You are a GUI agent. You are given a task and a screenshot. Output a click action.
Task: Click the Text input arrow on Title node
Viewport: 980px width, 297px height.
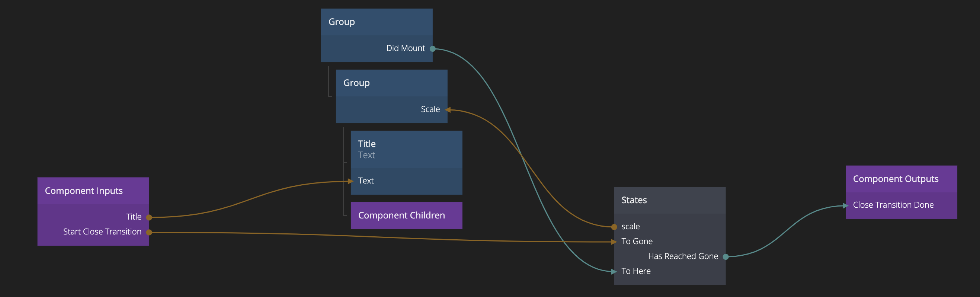click(350, 181)
